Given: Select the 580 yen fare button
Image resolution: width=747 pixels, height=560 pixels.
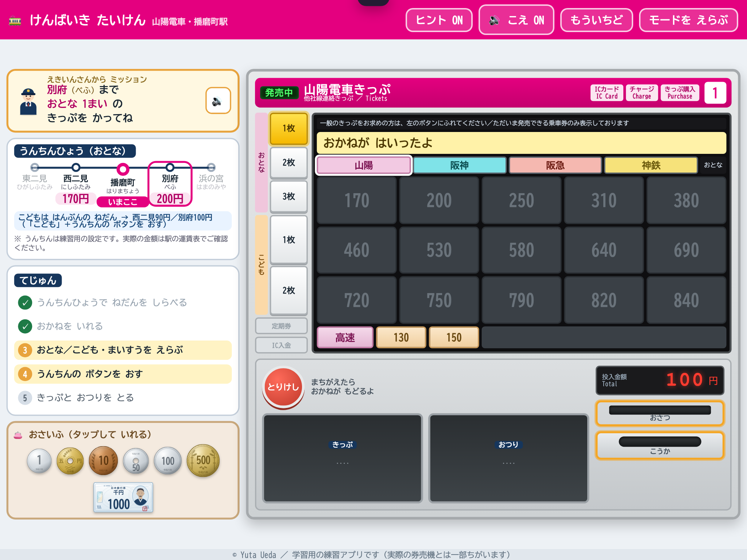Looking at the screenshot, I should (x=522, y=250).
